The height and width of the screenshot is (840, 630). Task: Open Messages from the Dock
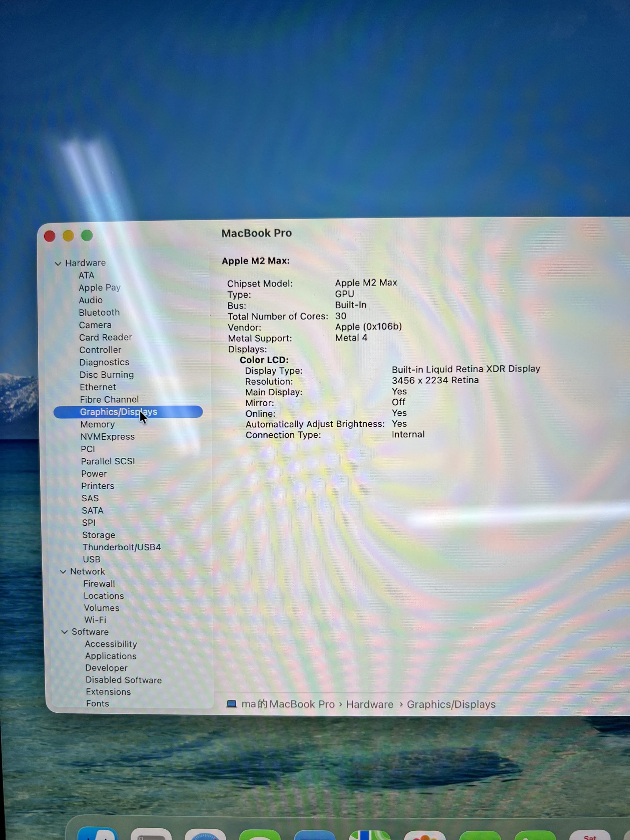(260, 835)
